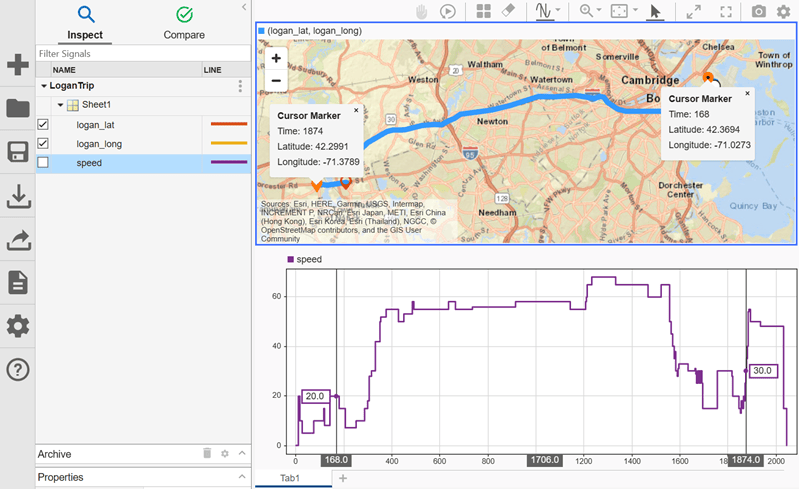Click the expand diagonal arrows icon
Image resolution: width=799 pixels, height=490 pixels.
click(x=694, y=11)
